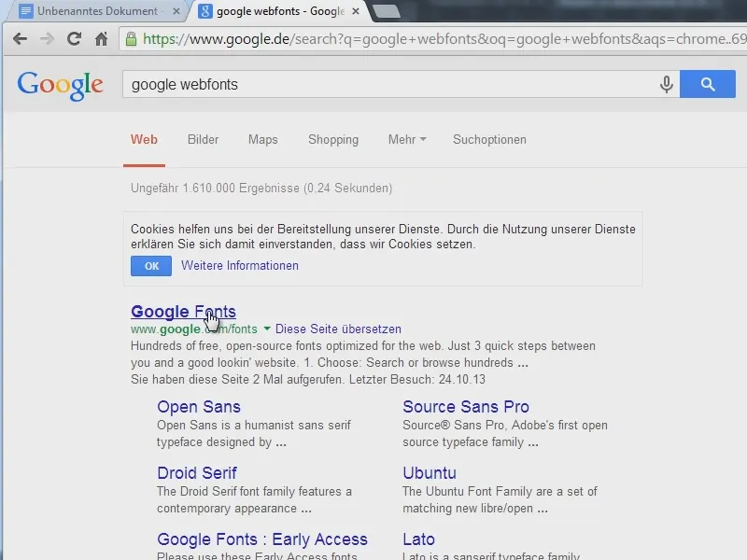The image size is (747, 560).
Task: Go back with the browser back arrow
Action: 20,38
